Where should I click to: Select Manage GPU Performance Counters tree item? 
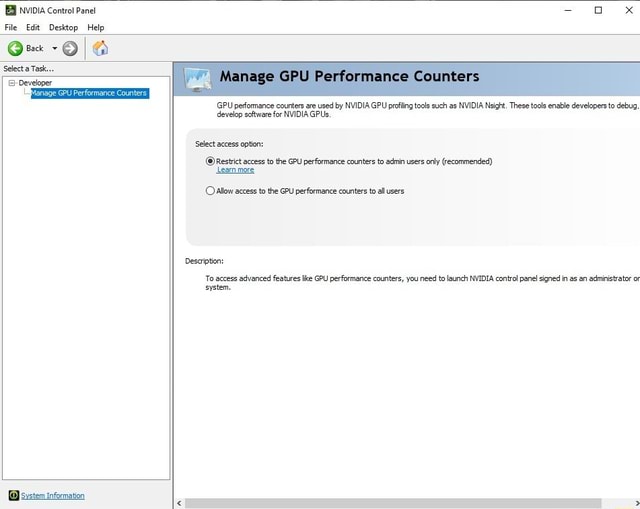coord(89,93)
